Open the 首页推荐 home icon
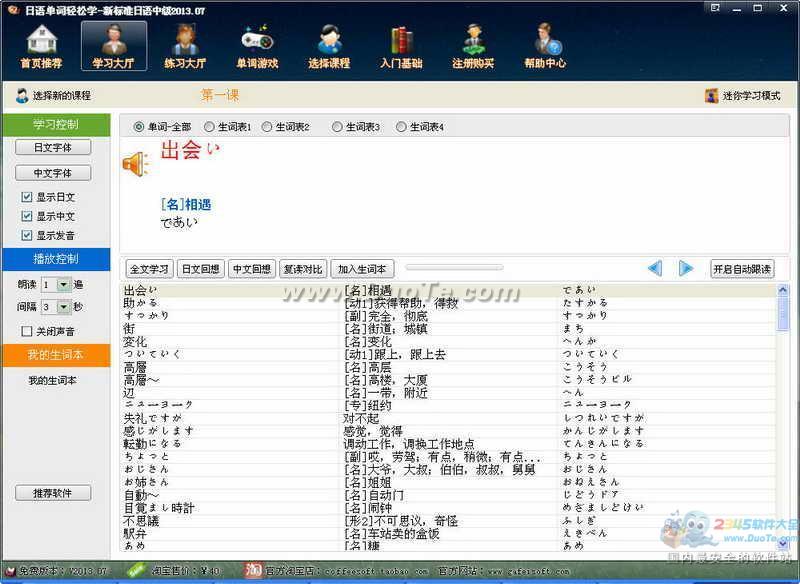The image size is (800, 584). tap(41, 47)
